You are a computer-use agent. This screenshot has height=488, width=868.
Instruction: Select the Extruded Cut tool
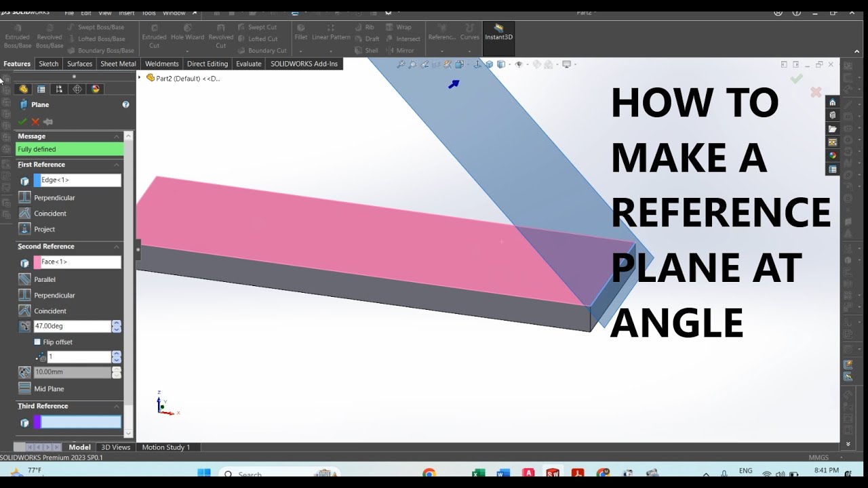coord(154,37)
